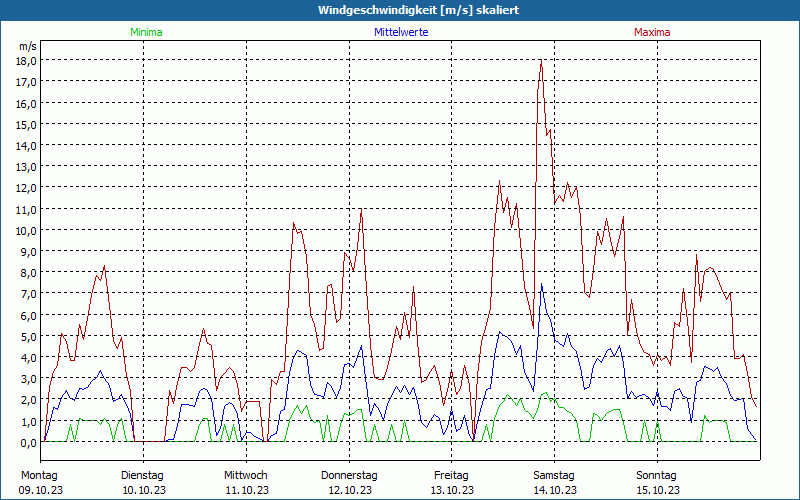Click the 'Dienstag' day label
The width and height of the screenshot is (800, 500).
coord(143,475)
